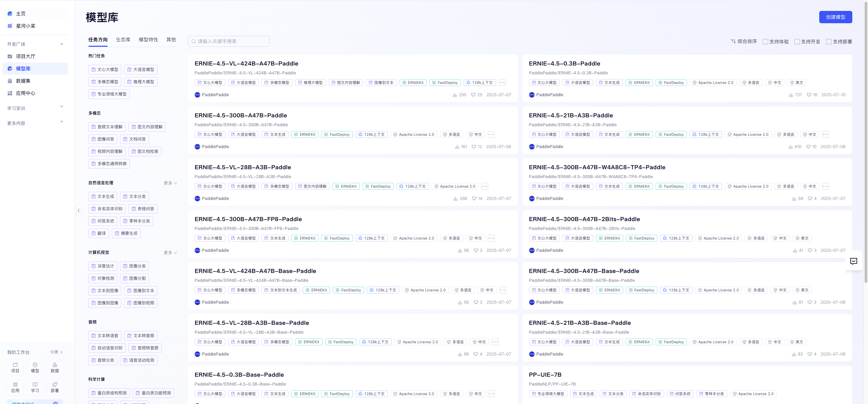Tick the 支持开发 checkbox
The height and width of the screenshot is (404, 868).
[x=797, y=42]
